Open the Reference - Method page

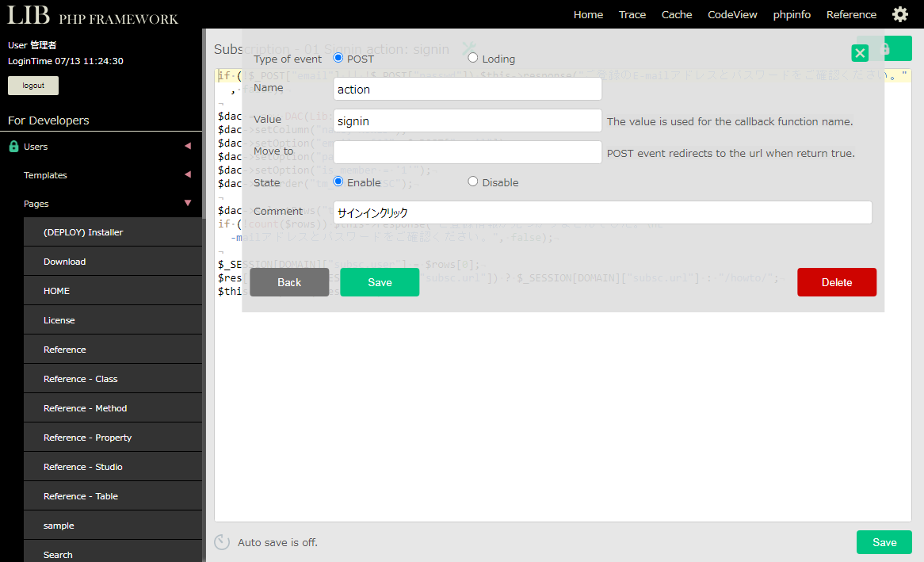coord(85,408)
